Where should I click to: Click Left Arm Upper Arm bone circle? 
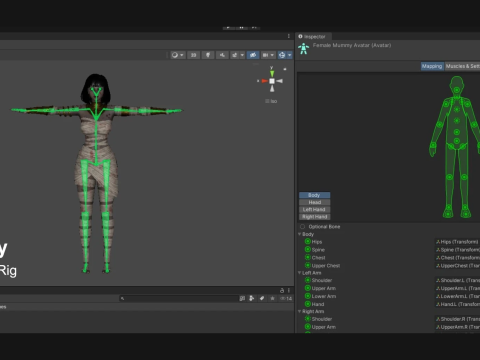(x=308, y=288)
